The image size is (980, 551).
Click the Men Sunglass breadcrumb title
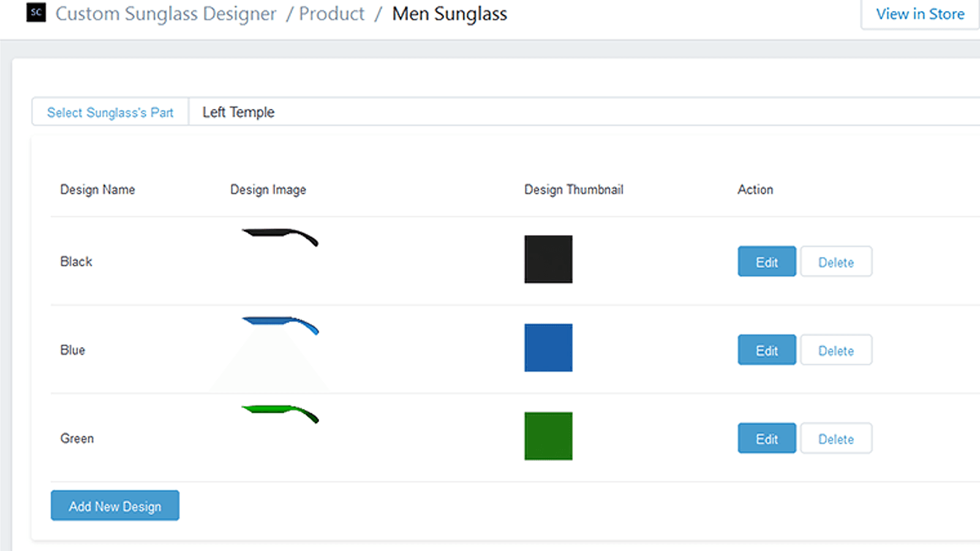pos(450,14)
